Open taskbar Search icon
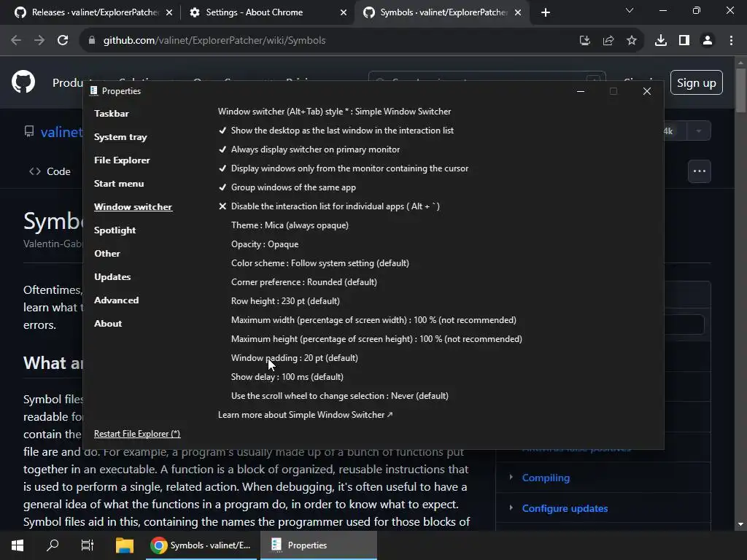Image resolution: width=747 pixels, height=560 pixels. 53,545
